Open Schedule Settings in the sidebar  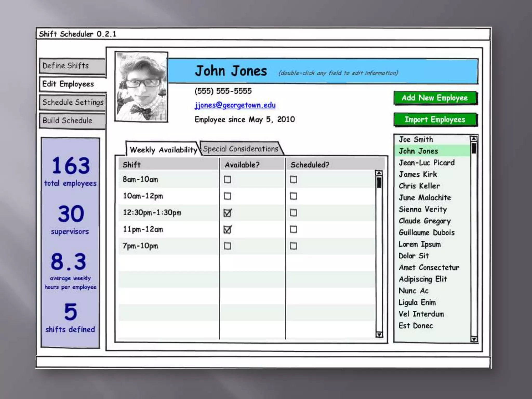click(x=72, y=102)
